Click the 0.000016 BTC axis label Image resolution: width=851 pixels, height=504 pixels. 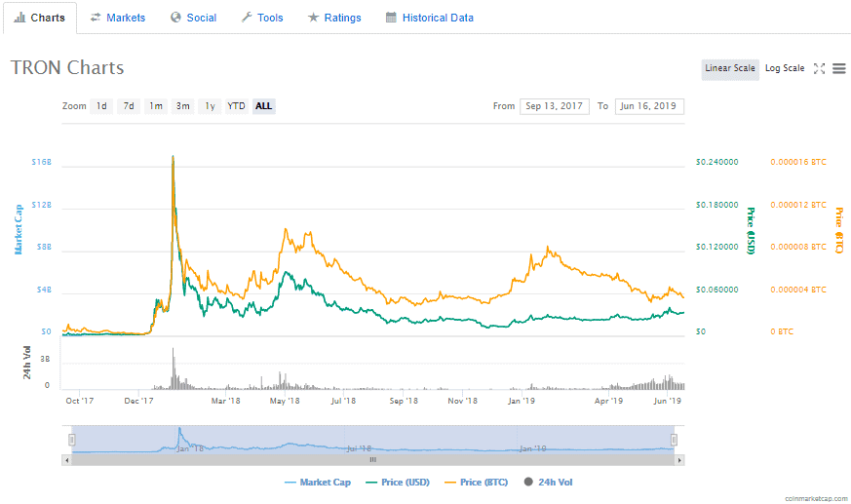[798, 162]
